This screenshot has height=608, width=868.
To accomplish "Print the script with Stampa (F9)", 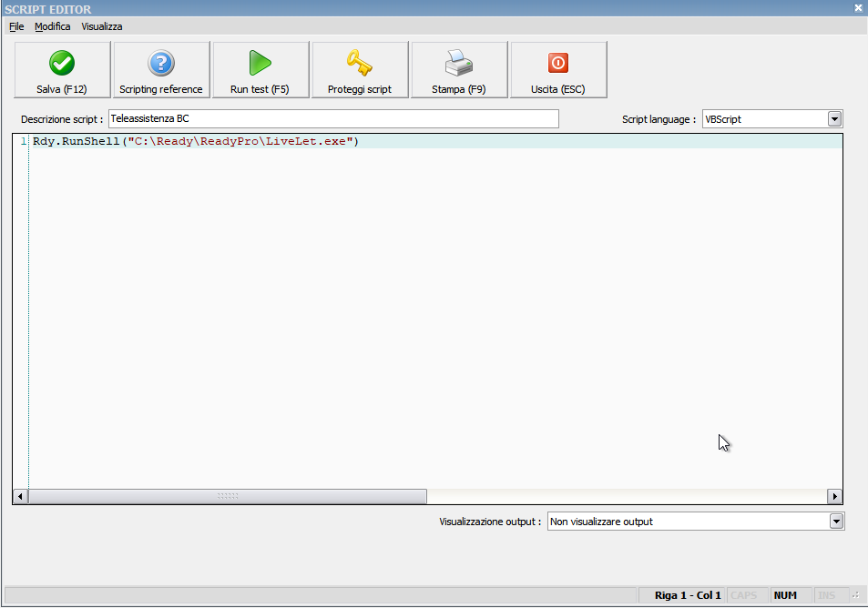I will (x=459, y=70).
